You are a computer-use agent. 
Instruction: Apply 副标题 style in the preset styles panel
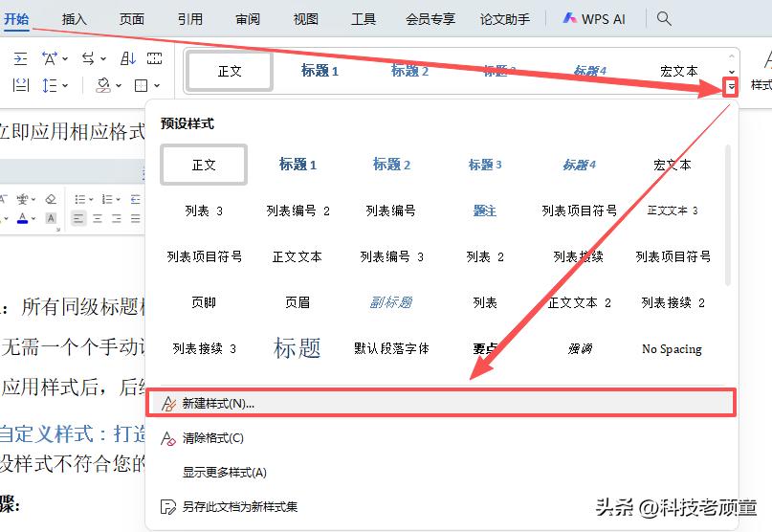point(391,302)
